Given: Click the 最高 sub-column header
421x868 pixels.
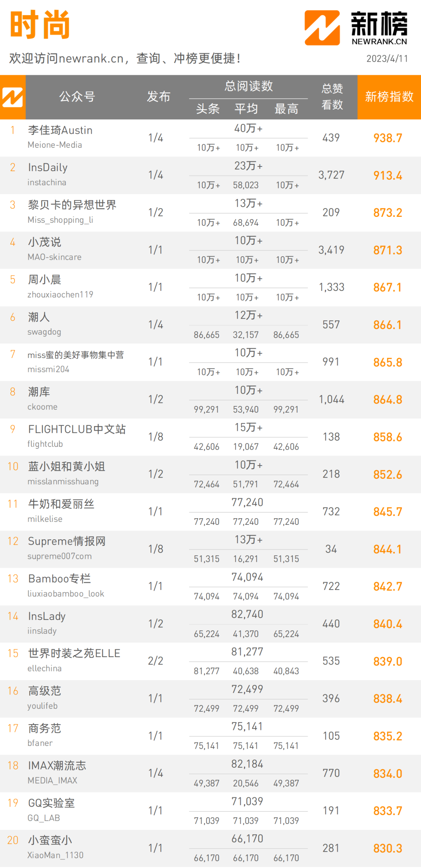Looking at the screenshot, I should coord(286,109).
